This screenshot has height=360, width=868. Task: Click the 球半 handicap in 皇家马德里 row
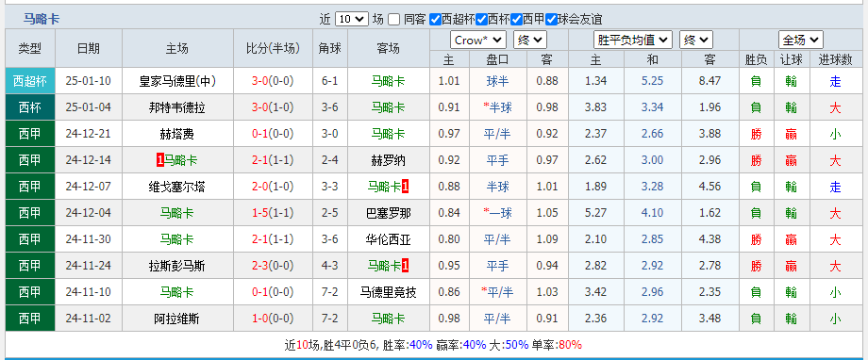(497, 81)
